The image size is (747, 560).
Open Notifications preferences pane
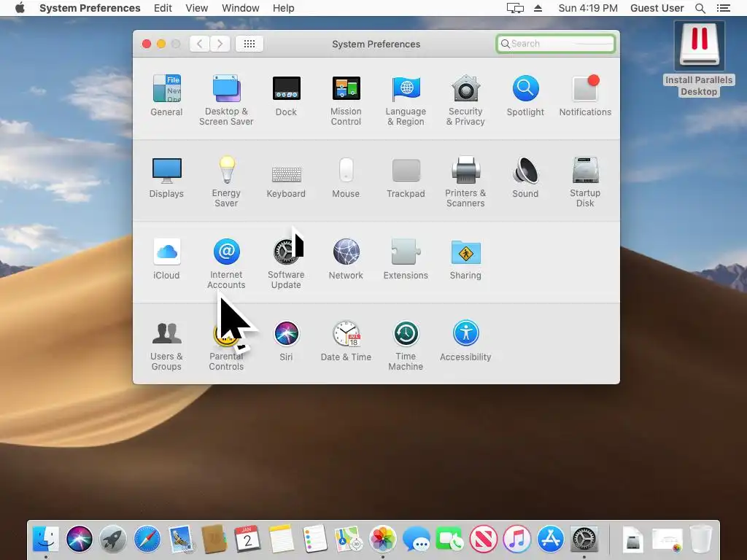[585, 96]
